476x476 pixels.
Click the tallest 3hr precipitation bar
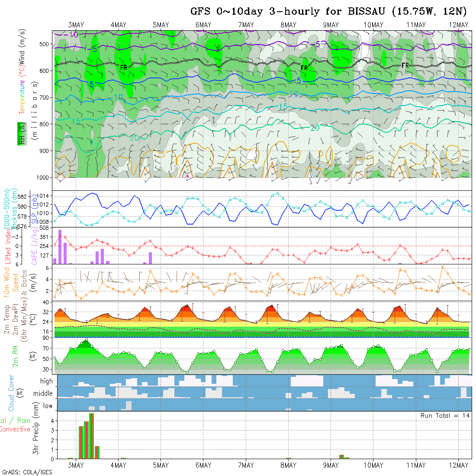point(91,436)
